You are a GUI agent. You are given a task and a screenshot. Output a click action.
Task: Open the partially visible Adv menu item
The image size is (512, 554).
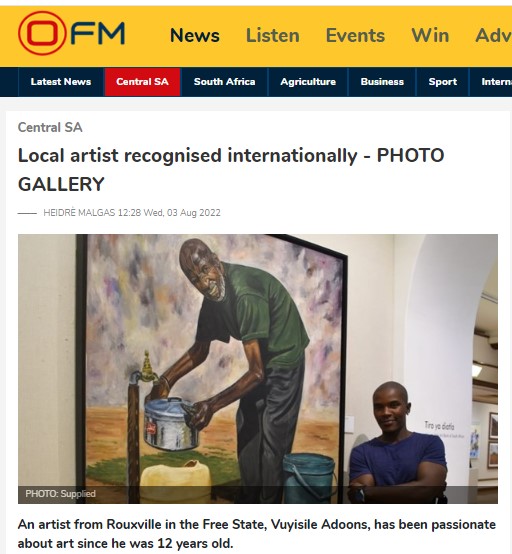(x=493, y=35)
